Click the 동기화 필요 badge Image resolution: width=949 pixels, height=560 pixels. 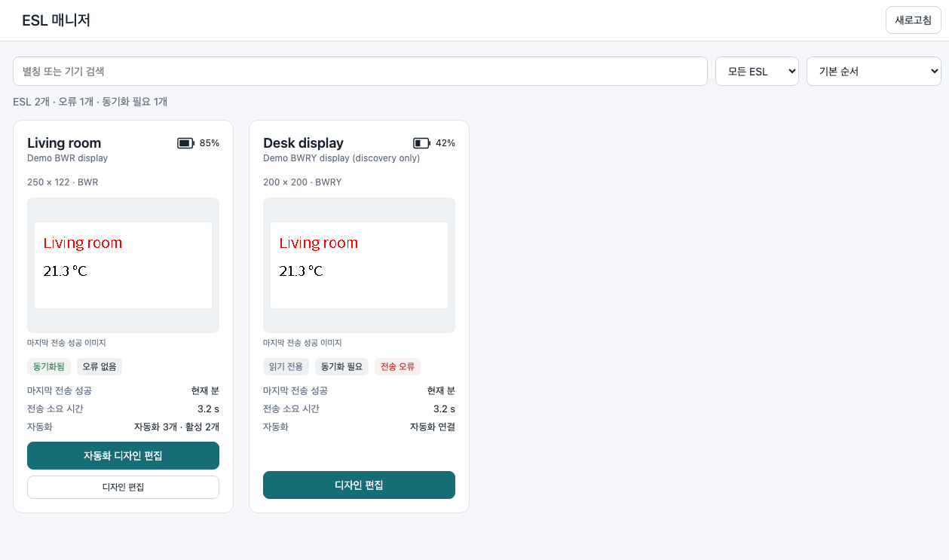(341, 367)
